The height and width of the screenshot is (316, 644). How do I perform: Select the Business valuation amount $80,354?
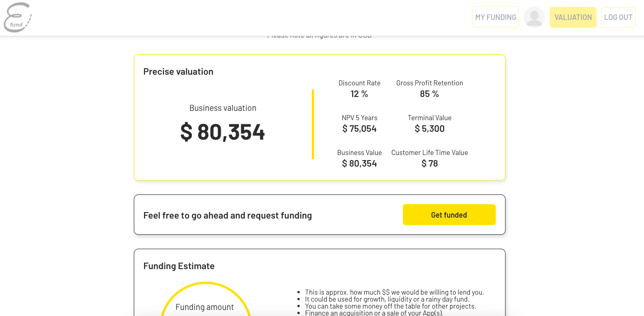[223, 132]
